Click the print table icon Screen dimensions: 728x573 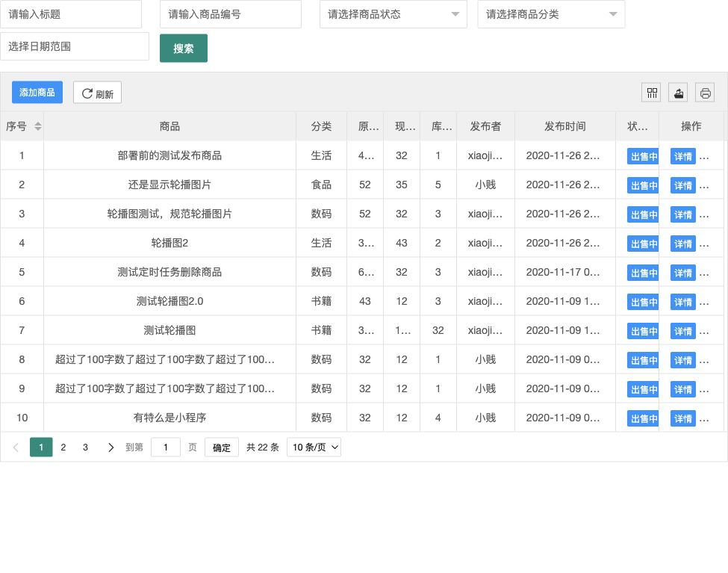705,93
